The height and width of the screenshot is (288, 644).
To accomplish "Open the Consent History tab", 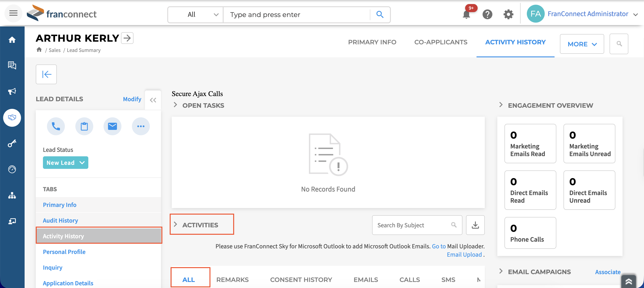I will [301, 280].
